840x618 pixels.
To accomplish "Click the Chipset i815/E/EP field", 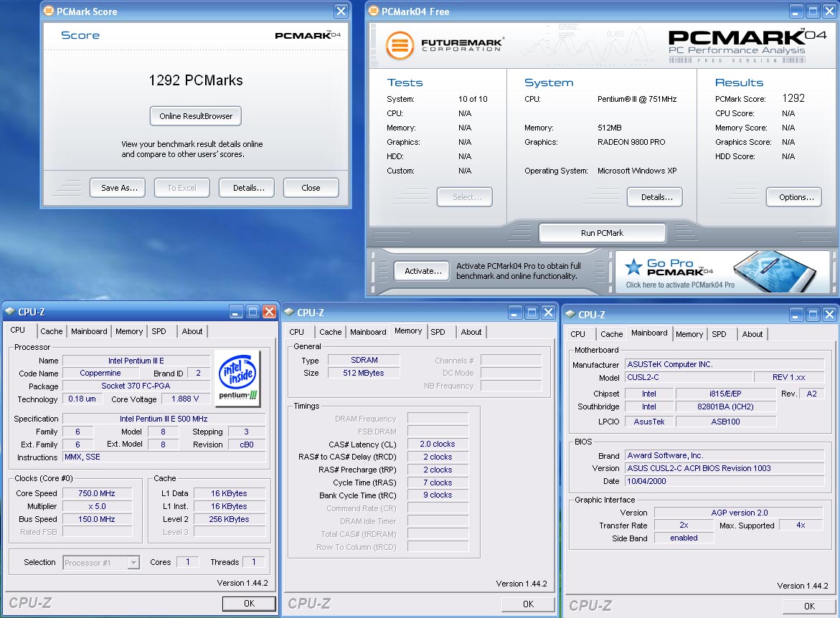I will coord(725,394).
